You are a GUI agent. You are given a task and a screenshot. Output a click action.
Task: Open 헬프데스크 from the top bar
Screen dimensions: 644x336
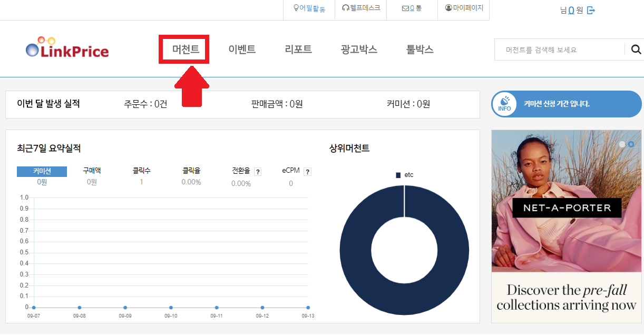click(x=361, y=8)
